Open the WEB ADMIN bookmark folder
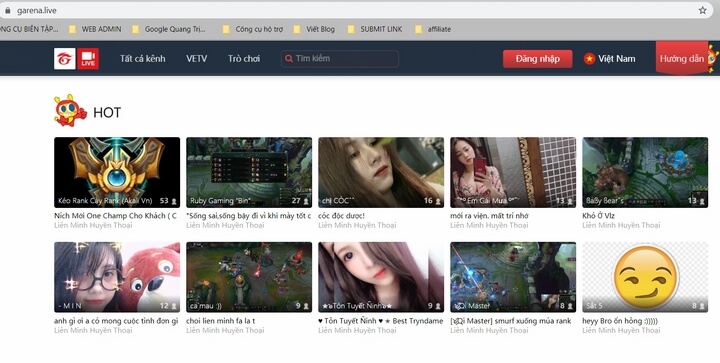 click(x=95, y=29)
